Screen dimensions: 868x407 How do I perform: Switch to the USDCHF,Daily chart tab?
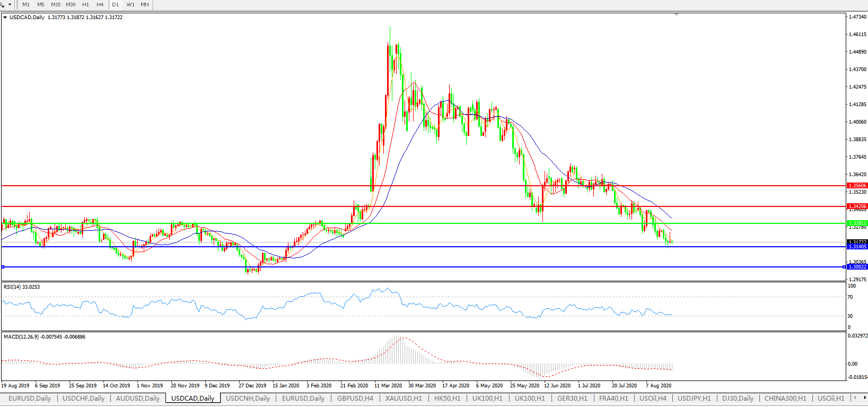click(x=83, y=399)
